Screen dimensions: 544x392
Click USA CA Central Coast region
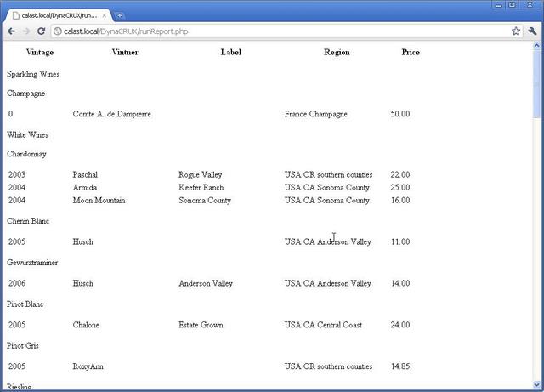323,325
